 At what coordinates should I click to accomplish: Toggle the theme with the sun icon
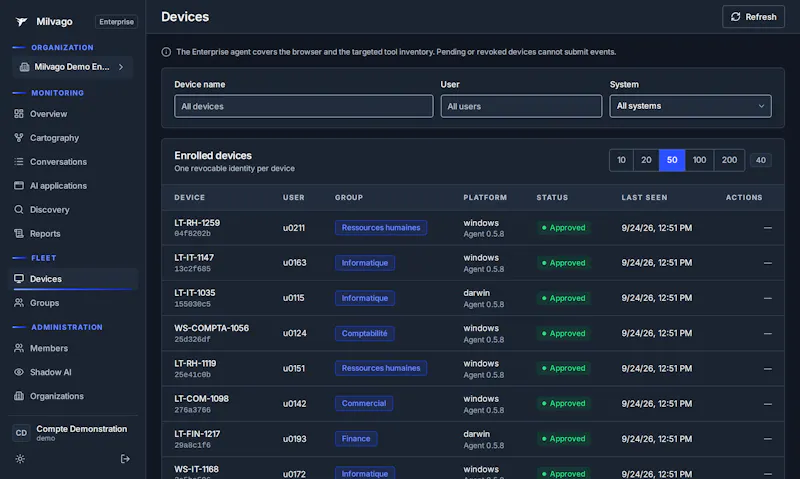coord(20,459)
